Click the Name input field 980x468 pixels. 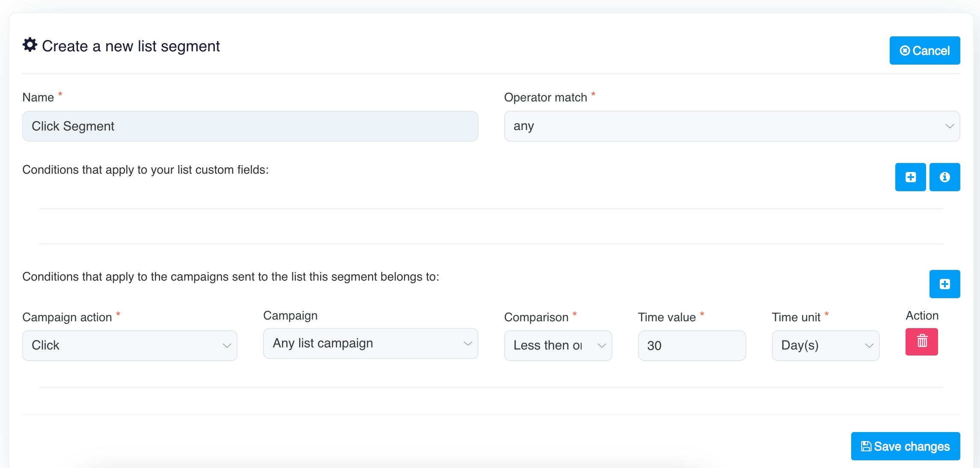[x=250, y=126]
